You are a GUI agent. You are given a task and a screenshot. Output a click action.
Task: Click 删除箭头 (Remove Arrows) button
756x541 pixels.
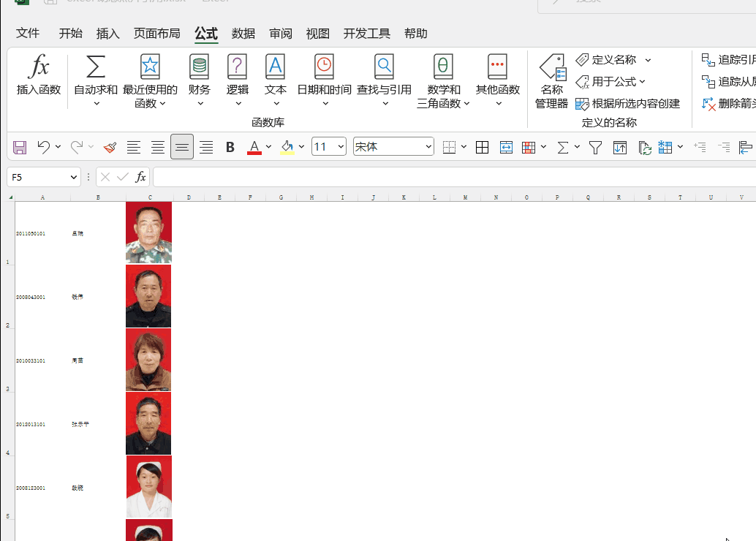(x=728, y=104)
